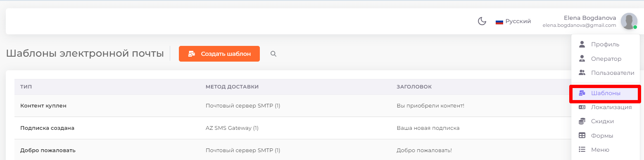Click the Формы table icon

582,136
